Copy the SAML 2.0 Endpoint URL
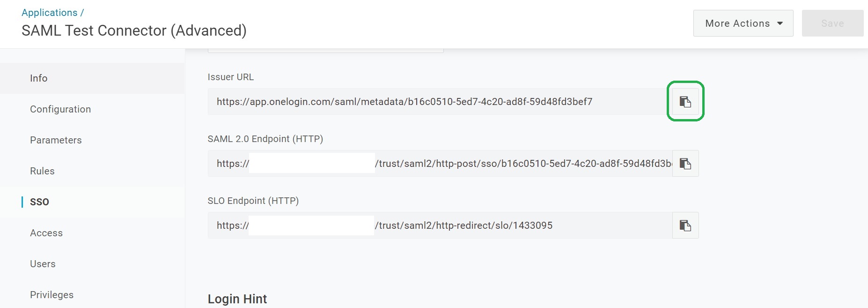Image resolution: width=868 pixels, height=308 pixels. click(685, 164)
